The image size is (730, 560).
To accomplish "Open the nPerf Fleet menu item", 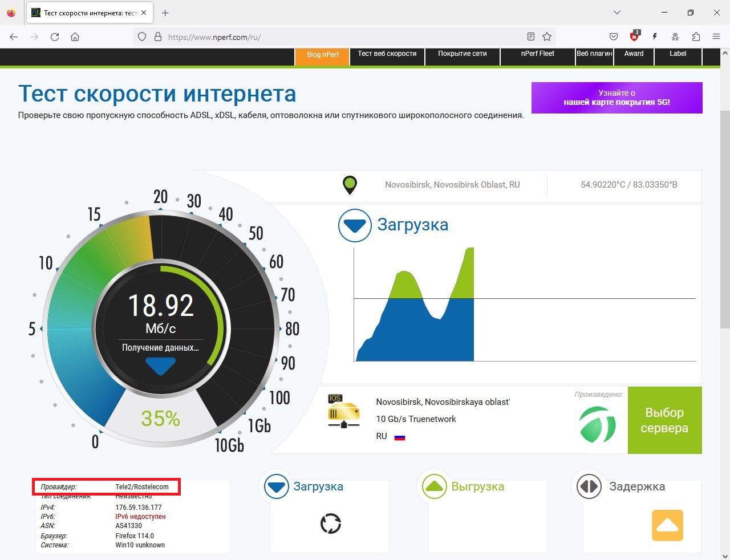I will click(x=537, y=54).
